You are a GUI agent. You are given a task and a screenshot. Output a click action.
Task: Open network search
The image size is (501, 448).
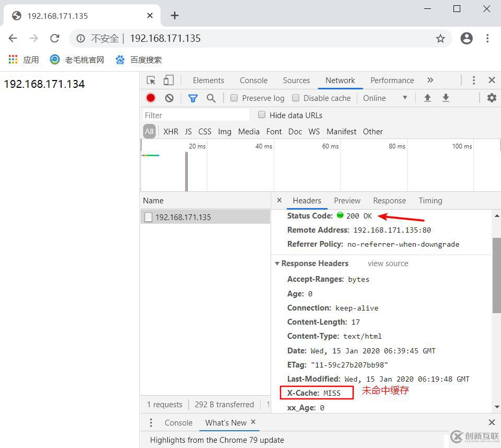[x=211, y=98]
